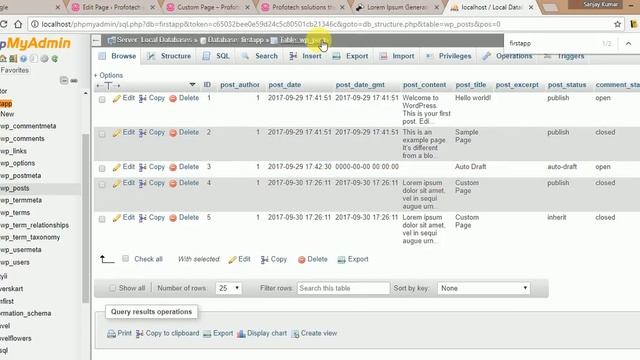
Task: Click the Server Local Databases breadcrumb
Action: click(x=154, y=40)
